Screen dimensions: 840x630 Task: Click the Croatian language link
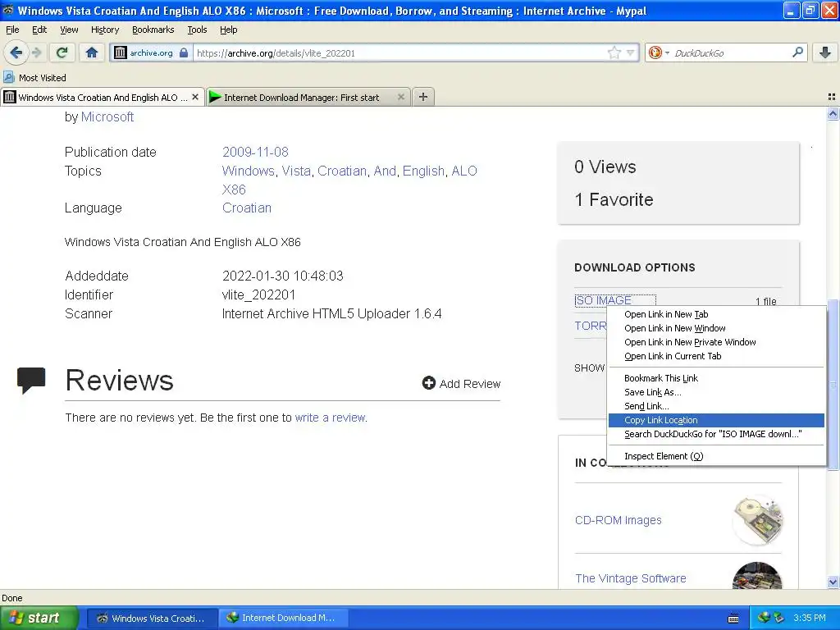click(246, 208)
